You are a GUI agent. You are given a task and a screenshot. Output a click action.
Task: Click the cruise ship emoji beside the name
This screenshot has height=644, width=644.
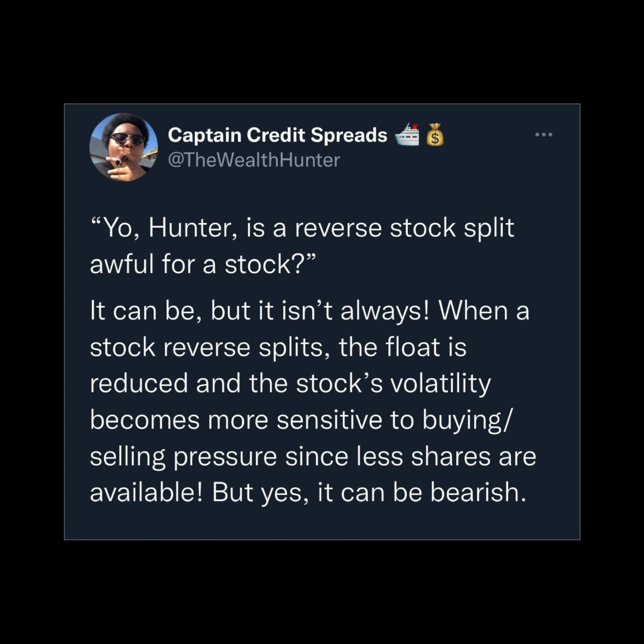(x=407, y=134)
